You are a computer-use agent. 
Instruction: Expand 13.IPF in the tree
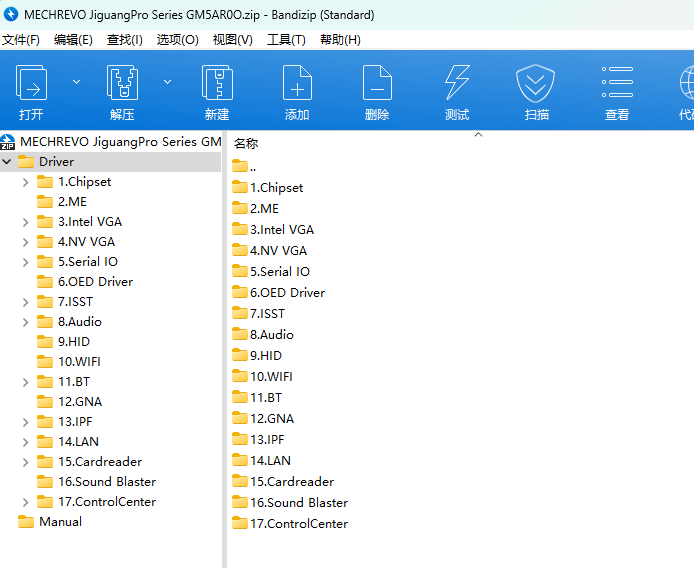(26, 422)
